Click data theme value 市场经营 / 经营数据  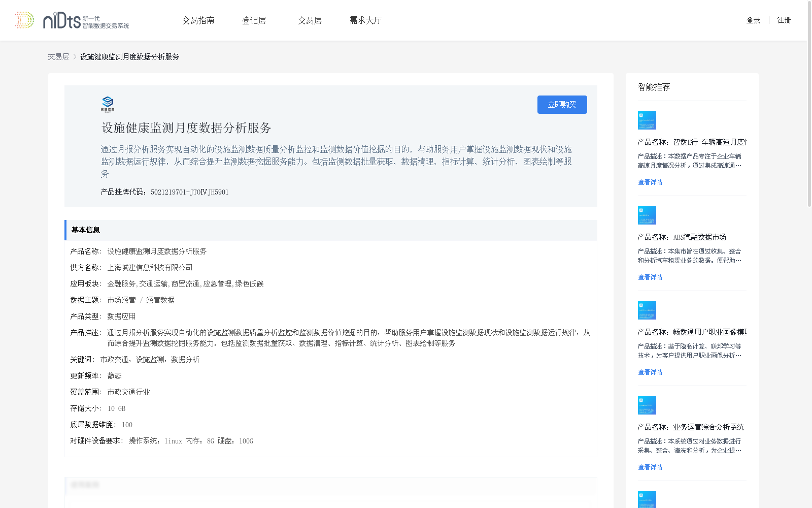[x=141, y=300]
